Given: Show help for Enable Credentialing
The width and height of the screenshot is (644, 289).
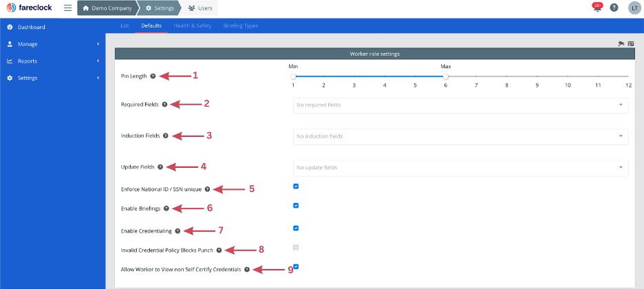Looking at the screenshot, I should [178, 231].
